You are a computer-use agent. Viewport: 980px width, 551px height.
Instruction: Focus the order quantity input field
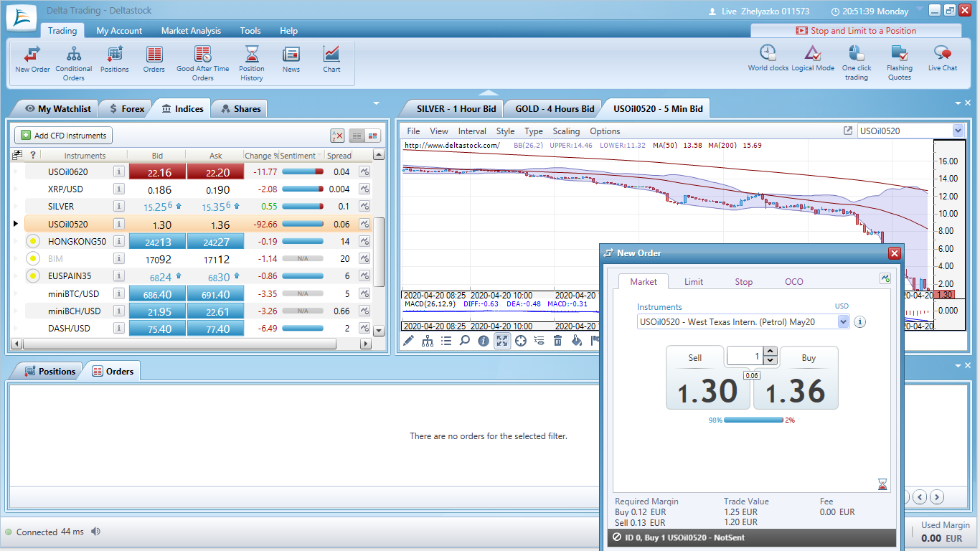tap(745, 356)
